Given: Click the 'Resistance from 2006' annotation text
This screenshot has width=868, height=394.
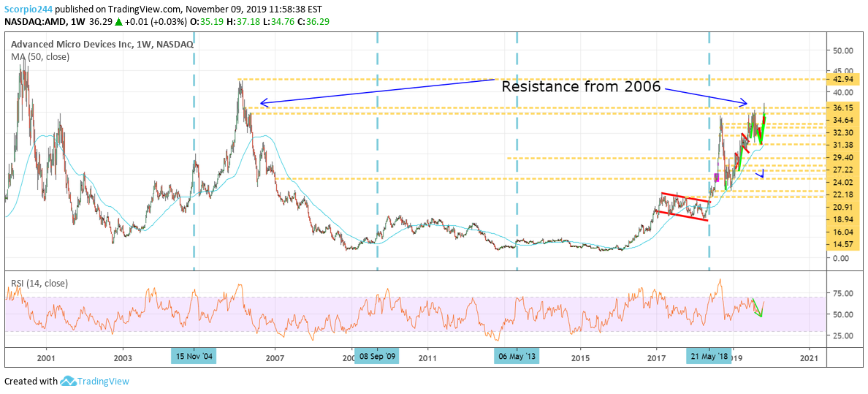Looking at the screenshot, I should coord(581,86).
